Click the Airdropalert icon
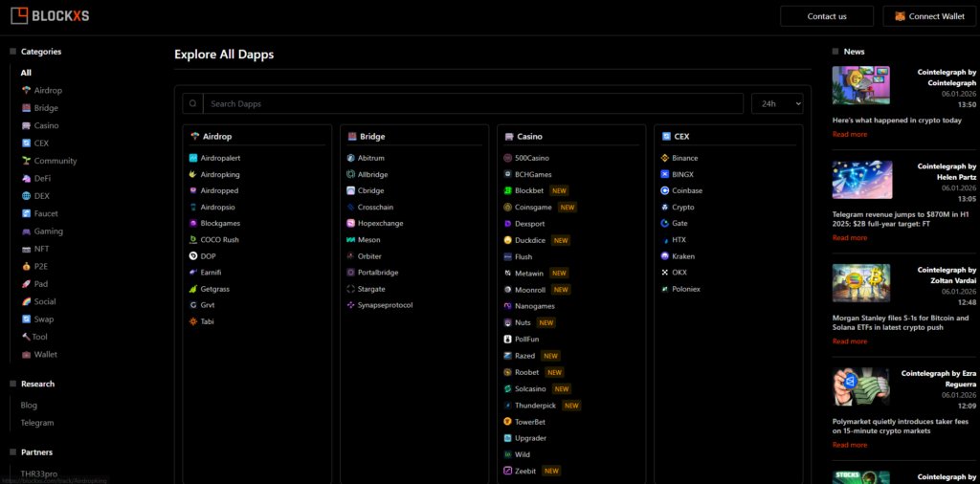980x484 pixels. [193, 158]
